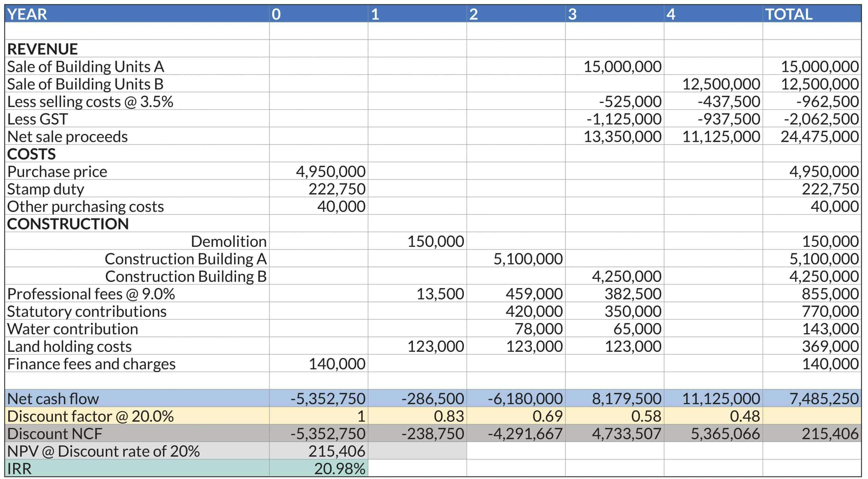Click year 3 column header
868x479 pixels.
[x=615, y=14]
